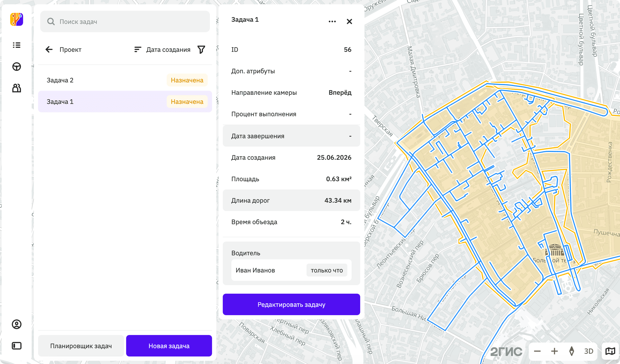Click into the Поиск задач search field

click(125, 21)
